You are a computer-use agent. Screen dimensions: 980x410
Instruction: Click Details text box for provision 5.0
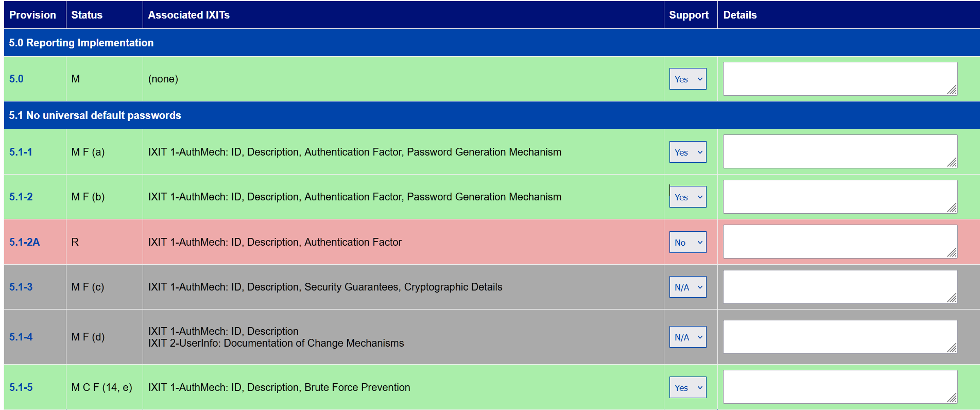point(840,79)
